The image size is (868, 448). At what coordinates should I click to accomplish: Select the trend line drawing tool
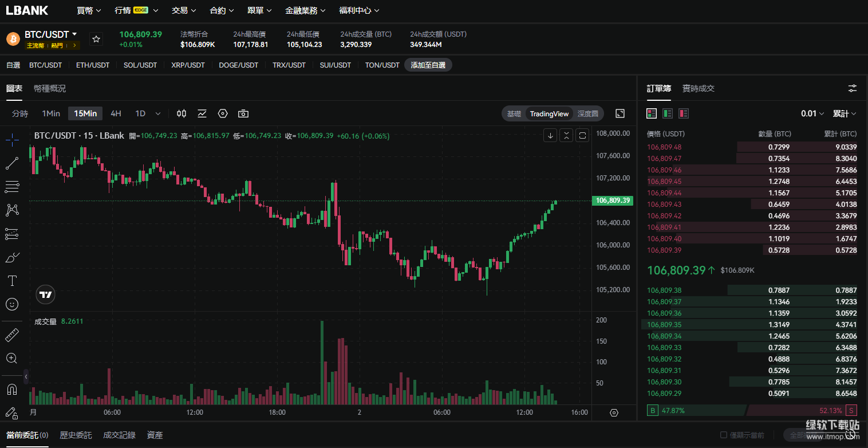click(x=12, y=163)
